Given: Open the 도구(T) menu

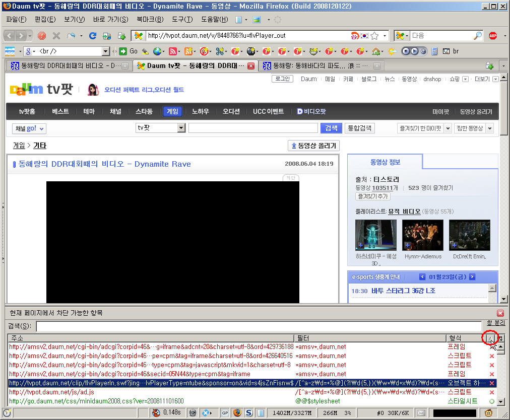Looking at the screenshot, I should pyautogui.click(x=182, y=20).
